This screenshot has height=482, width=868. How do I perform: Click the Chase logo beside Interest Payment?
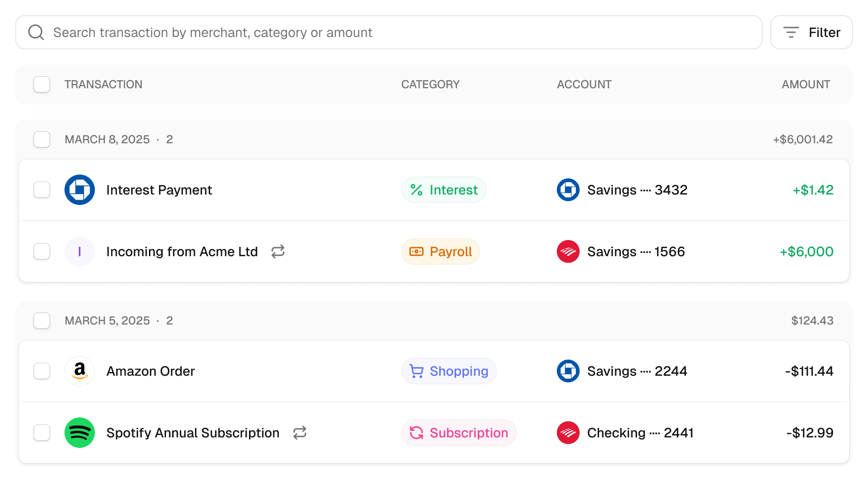(79, 190)
